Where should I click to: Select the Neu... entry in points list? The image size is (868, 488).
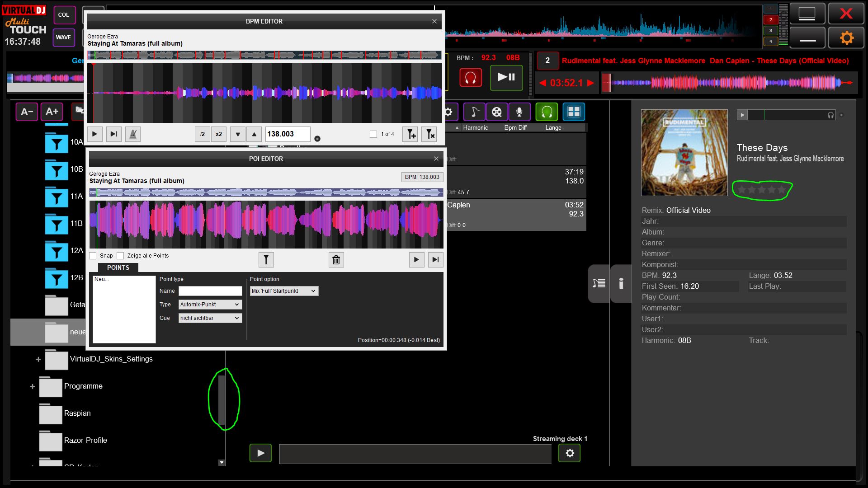102,279
